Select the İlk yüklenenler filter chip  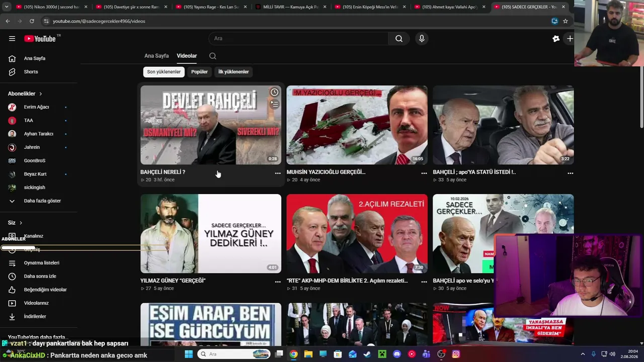(x=233, y=72)
